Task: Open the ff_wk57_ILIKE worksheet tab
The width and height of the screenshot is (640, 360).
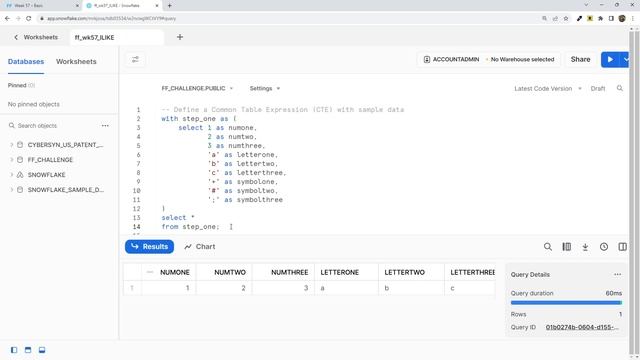Action: (x=116, y=37)
